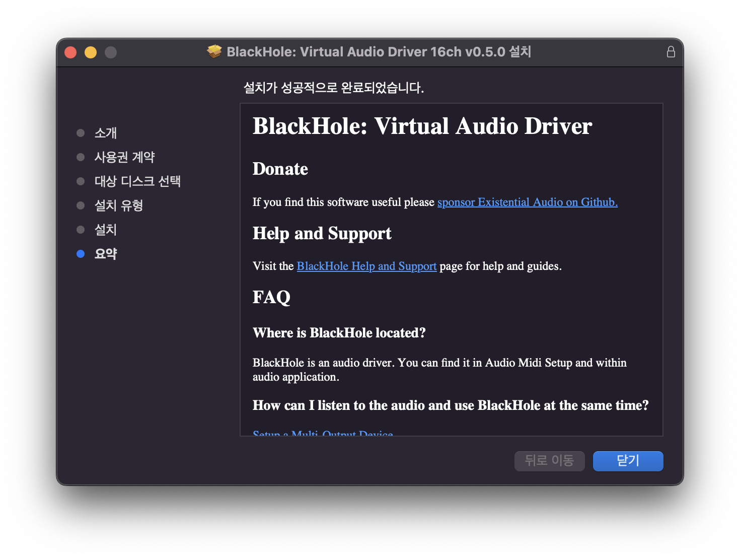
Task: Click 'page for help and guides.' text
Action: [500, 266]
